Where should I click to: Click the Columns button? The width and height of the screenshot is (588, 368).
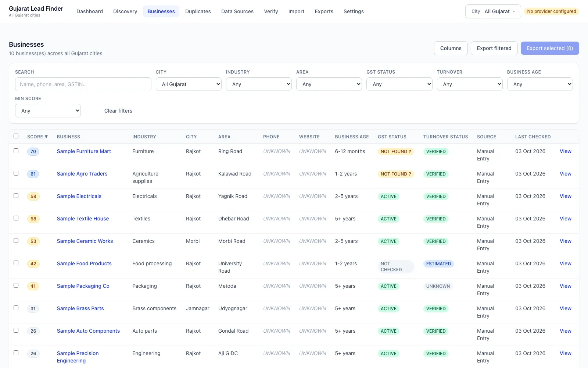click(x=451, y=48)
